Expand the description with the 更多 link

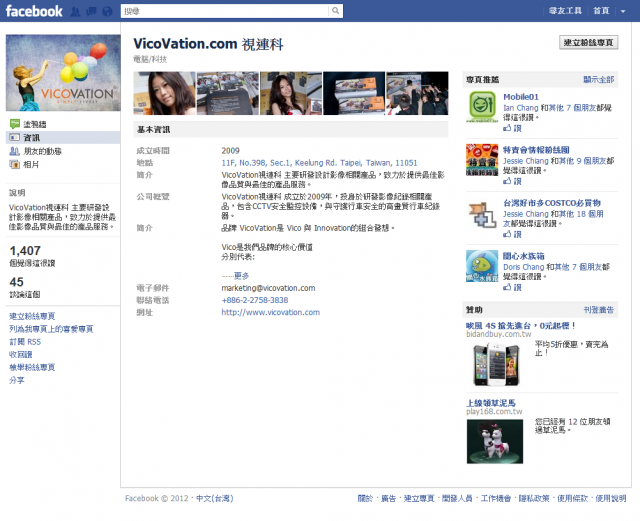pyautogui.click(x=241, y=276)
